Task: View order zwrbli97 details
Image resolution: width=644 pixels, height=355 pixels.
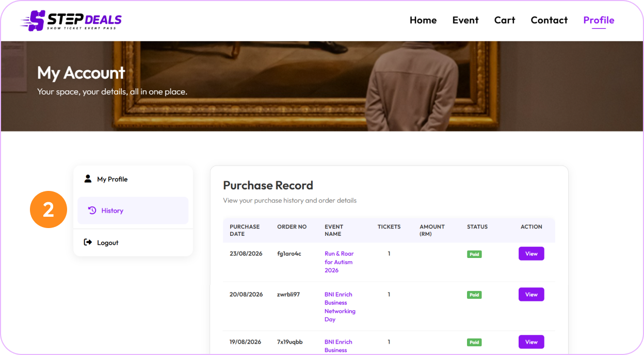Action: coord(532,294)
